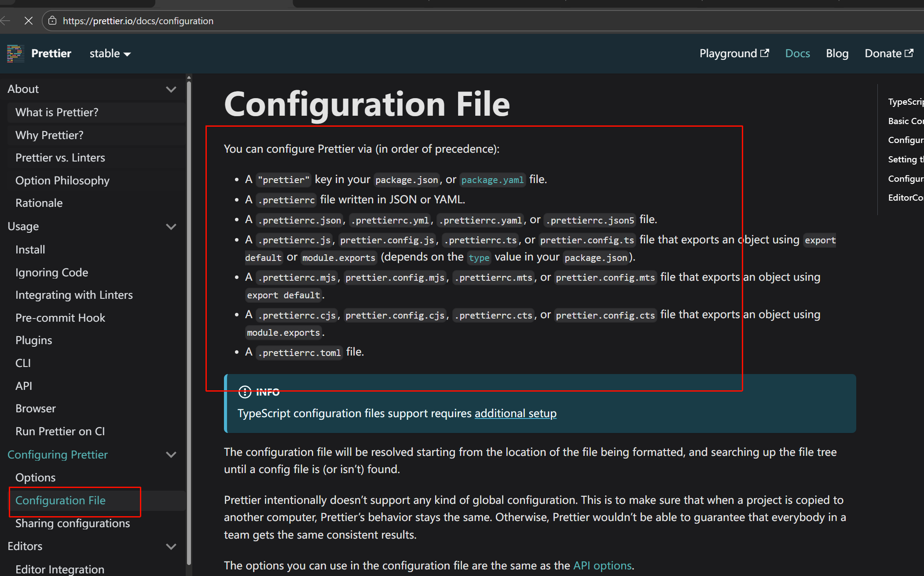Open the stable version dropdown

point(110,54)
